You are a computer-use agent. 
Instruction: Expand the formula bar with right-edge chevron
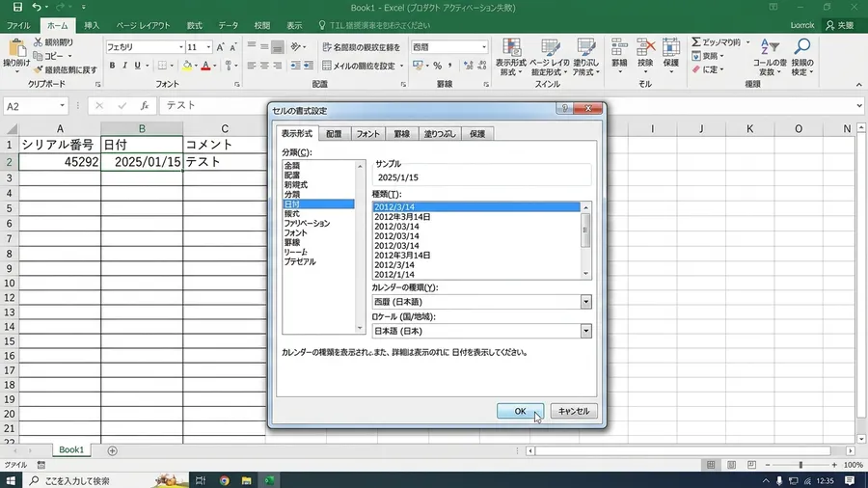(x=859, y=106)
